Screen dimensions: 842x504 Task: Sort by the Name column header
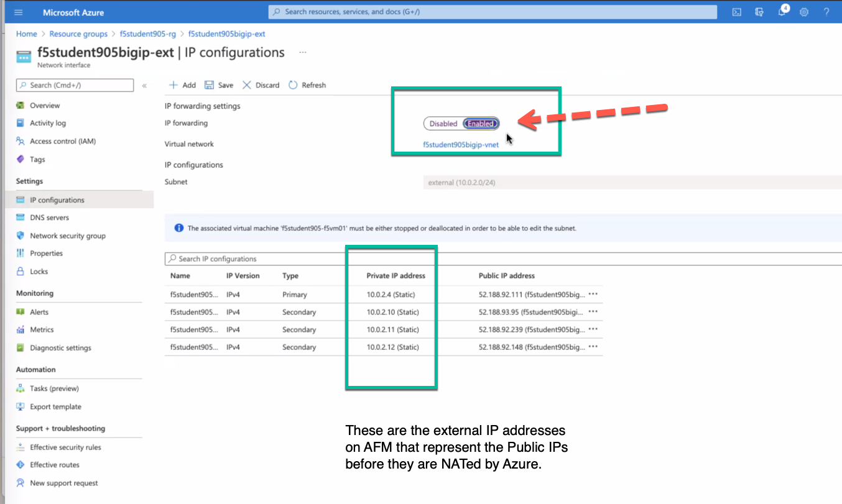[x=180, y=276]
